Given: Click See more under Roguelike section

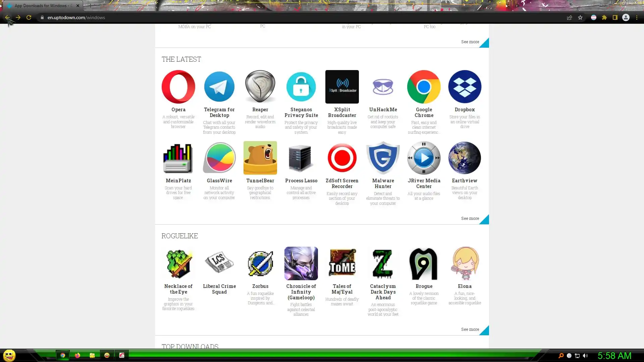Looking at the screenshot, I should (x=470, y=329).
